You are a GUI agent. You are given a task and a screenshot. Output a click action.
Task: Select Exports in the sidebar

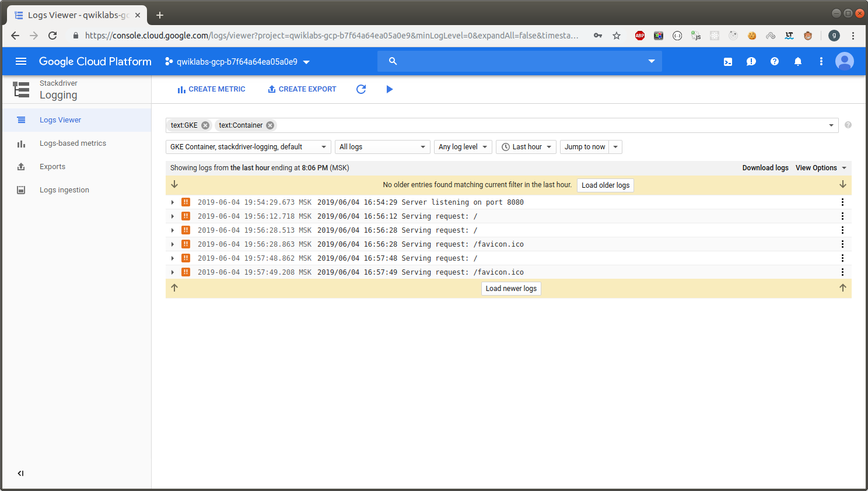[76, 167]
